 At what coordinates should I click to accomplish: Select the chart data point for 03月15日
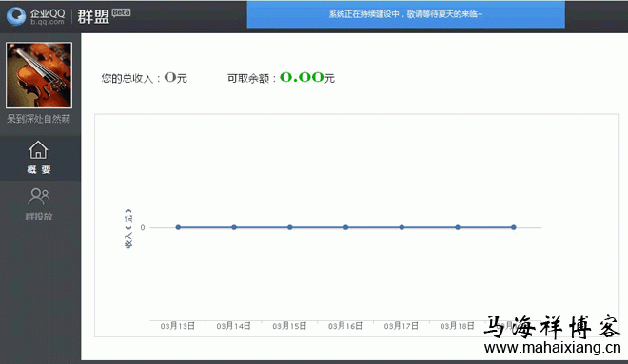point(290,227)
